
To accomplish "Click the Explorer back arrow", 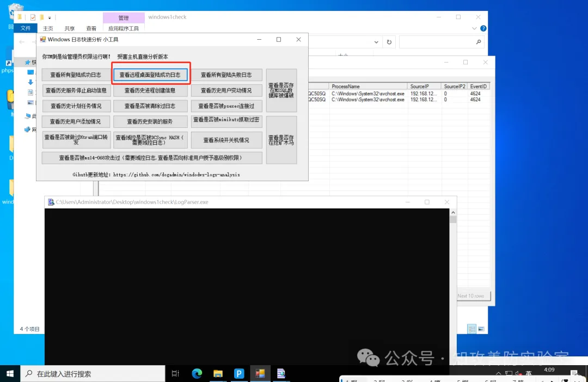I will [22, 42].
